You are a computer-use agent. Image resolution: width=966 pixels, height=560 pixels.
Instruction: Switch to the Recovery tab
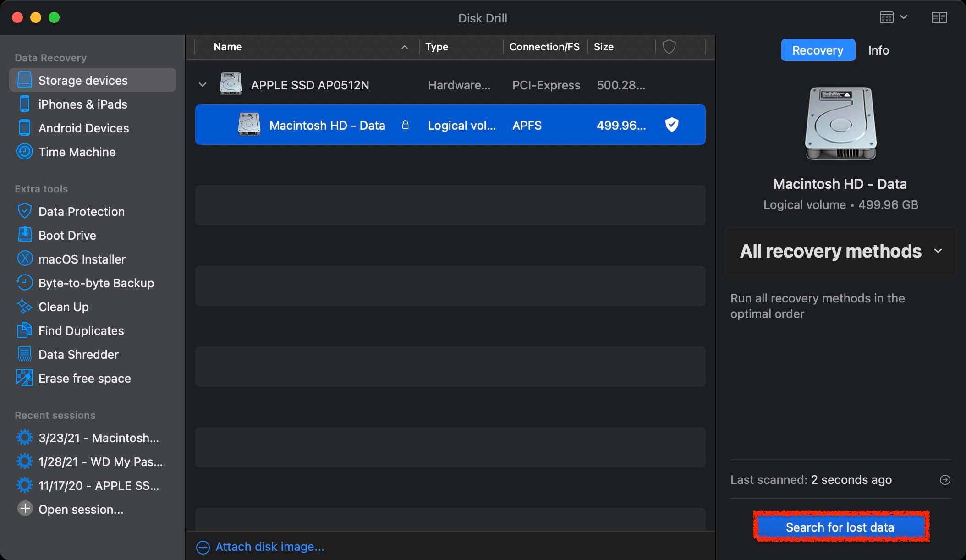pos(818,50)
